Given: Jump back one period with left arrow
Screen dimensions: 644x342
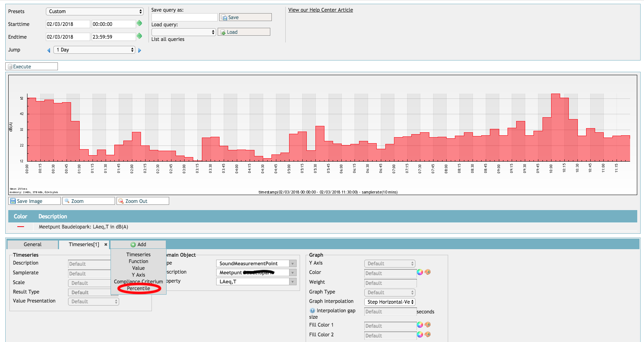Looking at the screenshot, I should 48,50.
